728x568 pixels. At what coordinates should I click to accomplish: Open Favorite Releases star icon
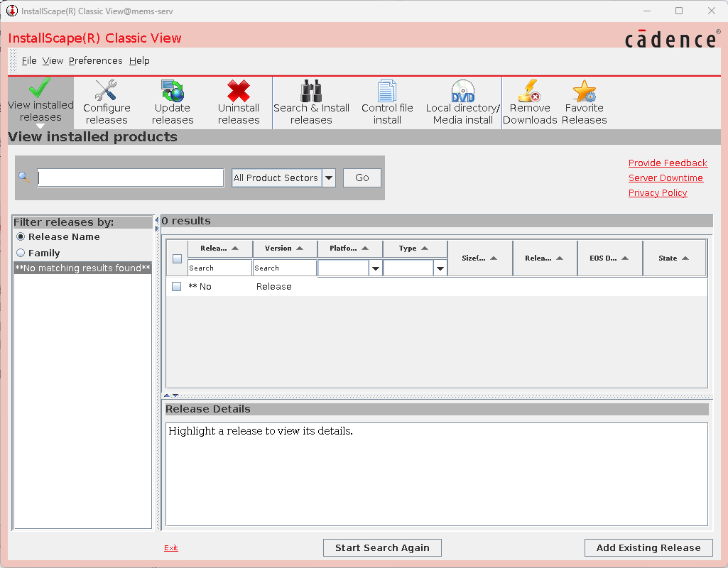pos(584,90)
